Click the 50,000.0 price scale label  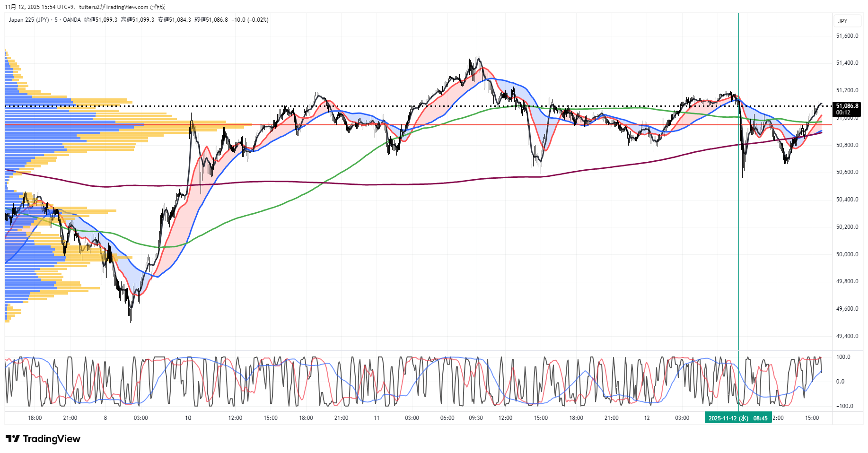pyautogui.click(x=847, y=254)
